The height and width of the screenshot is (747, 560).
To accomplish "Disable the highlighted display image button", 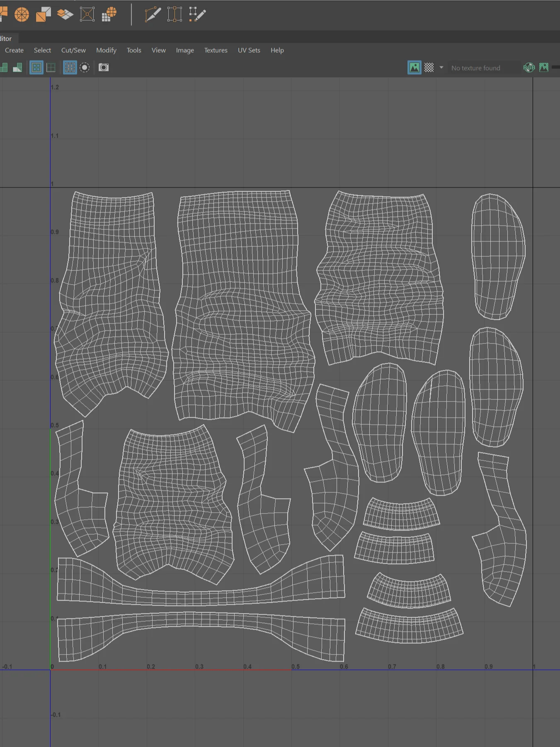I will click(x=414, y=68).
